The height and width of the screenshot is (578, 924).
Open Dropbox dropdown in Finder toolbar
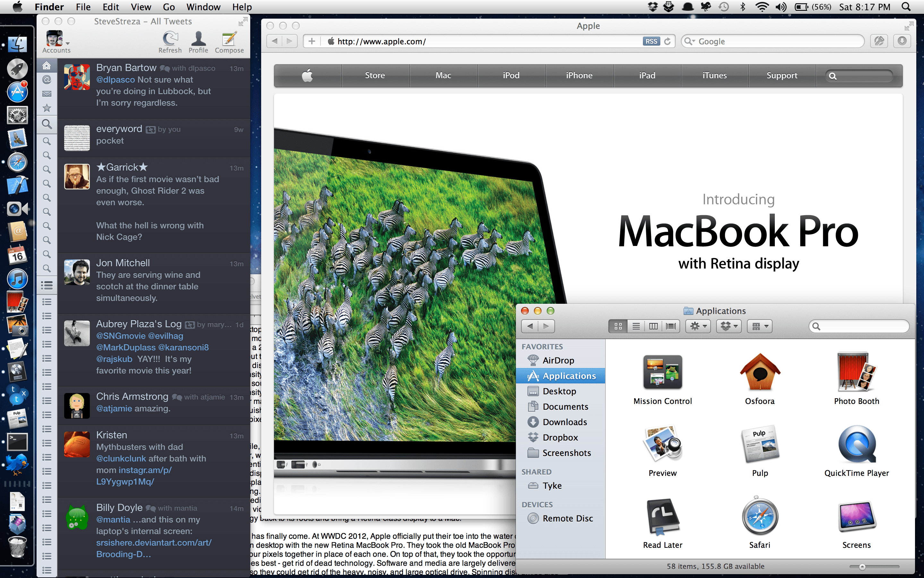click(x=729, y=326)
